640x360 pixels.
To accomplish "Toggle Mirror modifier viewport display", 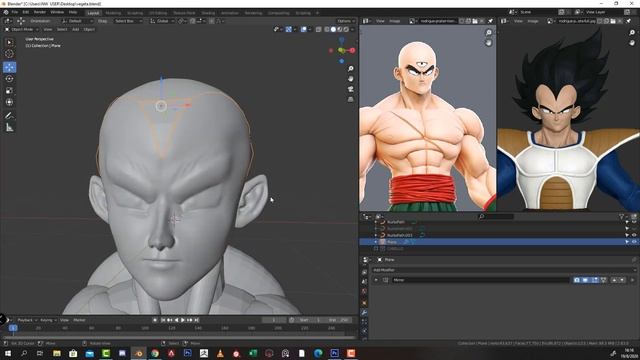I will (585, 280).
